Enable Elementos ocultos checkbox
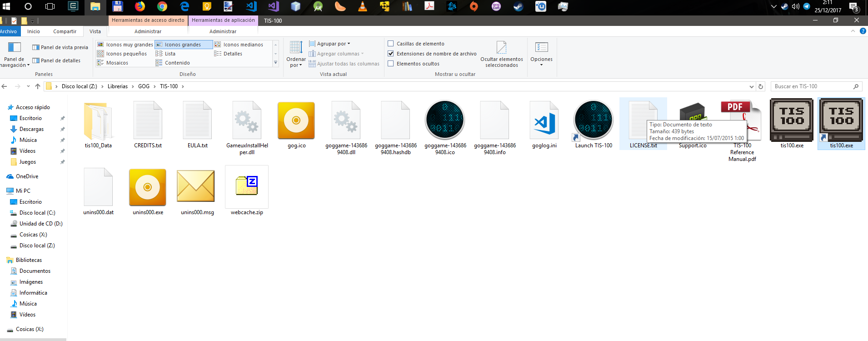Screen dimensions: 868x341 (390, 64)
